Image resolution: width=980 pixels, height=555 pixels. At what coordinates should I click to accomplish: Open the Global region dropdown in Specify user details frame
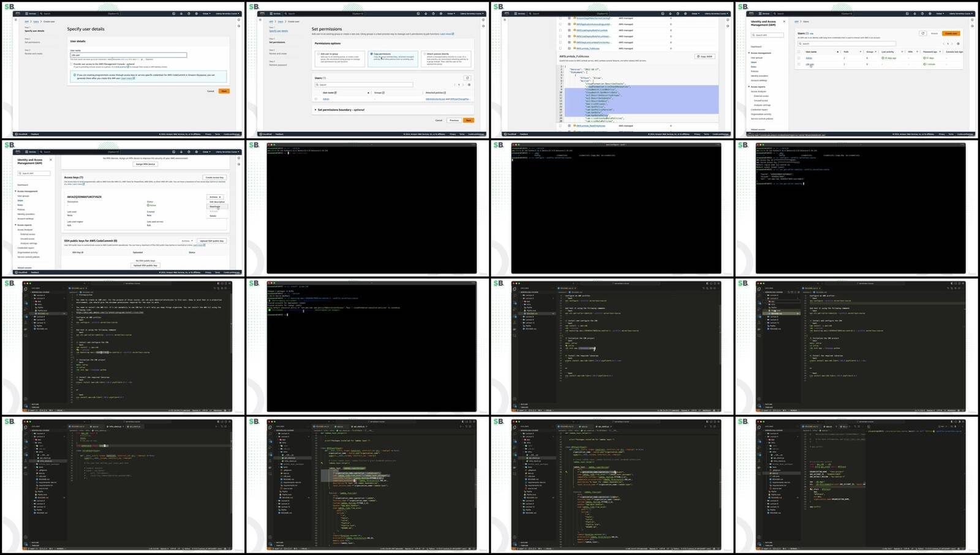(206, 13)
